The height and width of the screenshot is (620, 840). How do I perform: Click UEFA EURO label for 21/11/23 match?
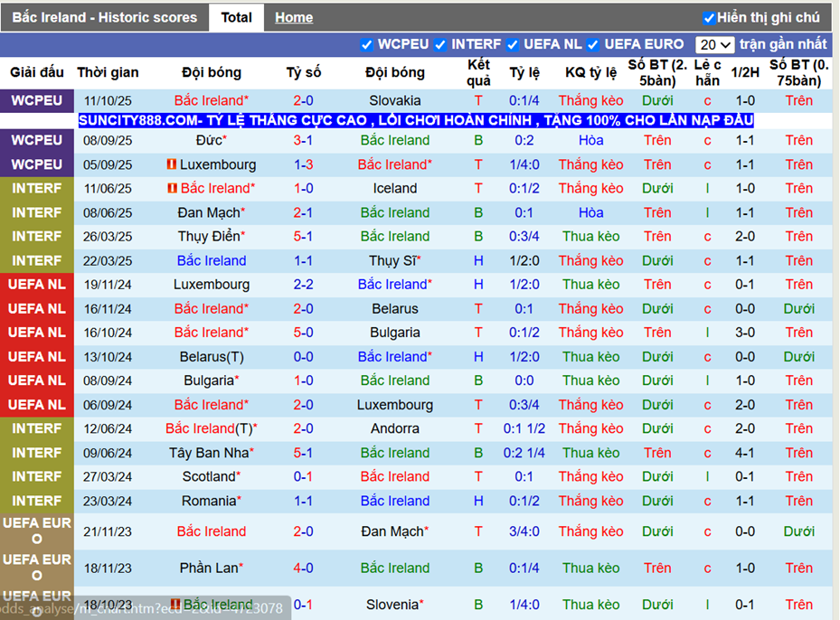pyautogui.click(x=37, y=531)
